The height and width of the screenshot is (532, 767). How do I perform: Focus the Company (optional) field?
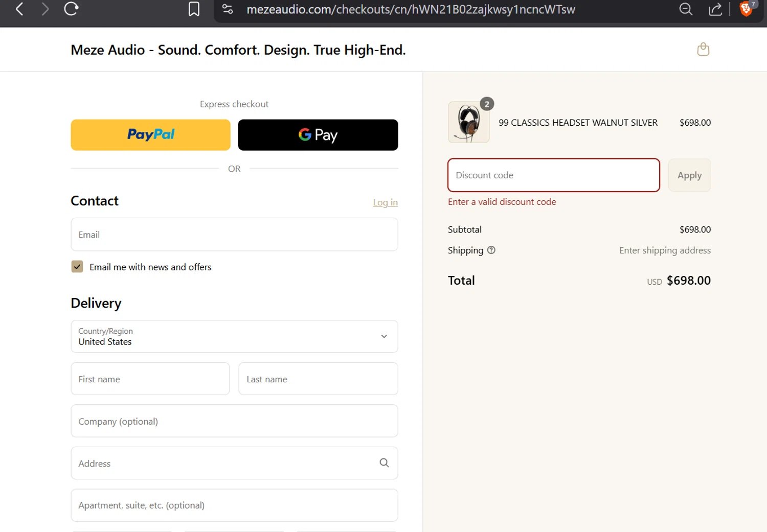(234, 421)
